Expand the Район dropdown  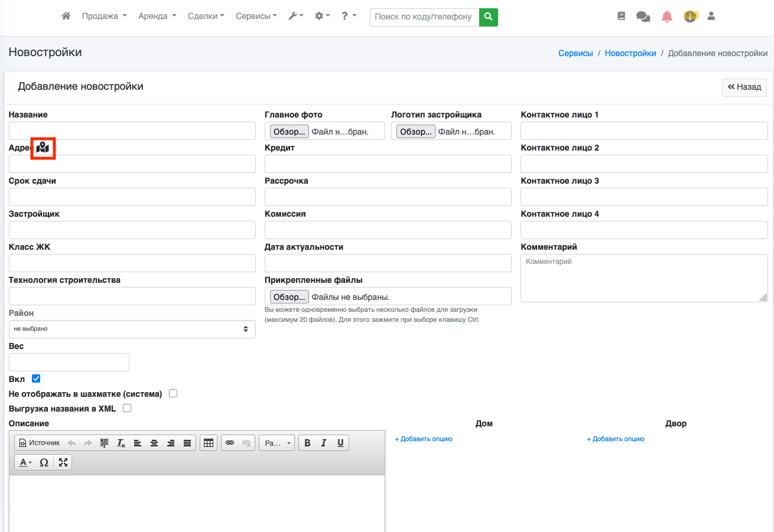[x=132, y=329]
